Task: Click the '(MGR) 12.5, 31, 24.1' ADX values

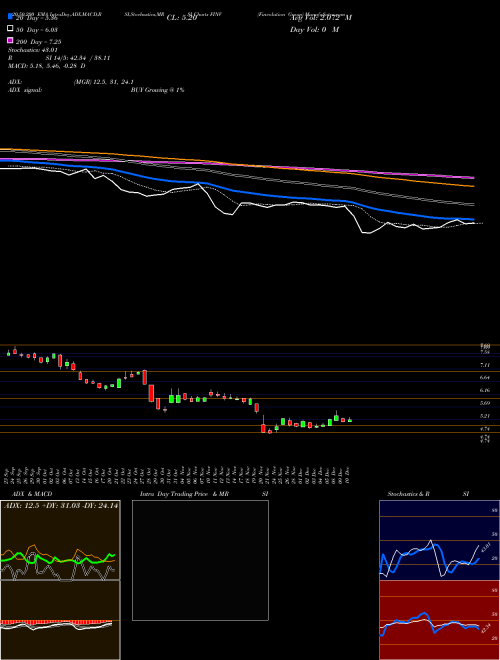Action: pyautogui.click(x=104, y=82)
